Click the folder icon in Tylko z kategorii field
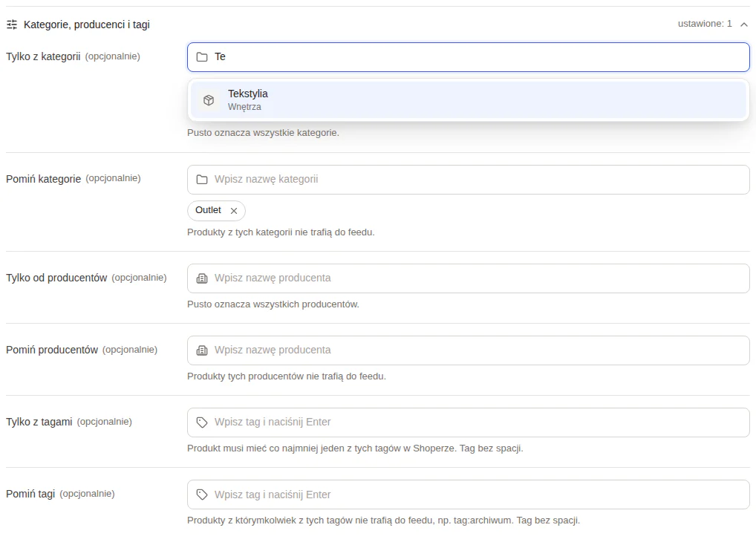 [202, 57]
